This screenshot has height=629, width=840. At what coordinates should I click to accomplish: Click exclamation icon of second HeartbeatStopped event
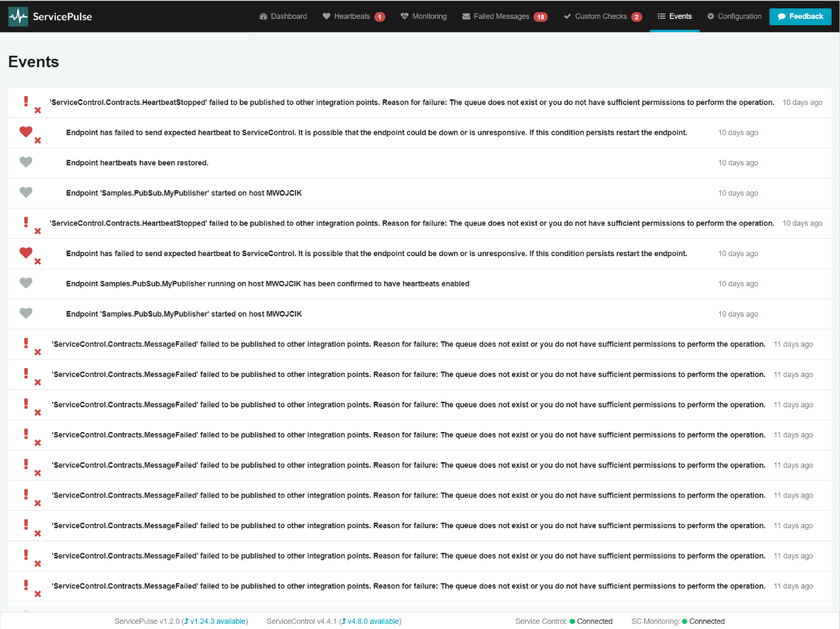(x=26, y=222)
